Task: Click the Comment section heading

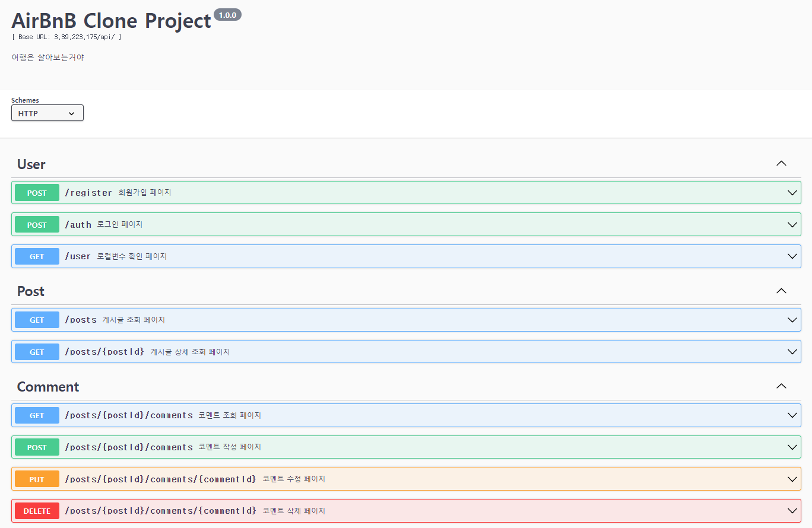Action: click(x=48, y=387)
